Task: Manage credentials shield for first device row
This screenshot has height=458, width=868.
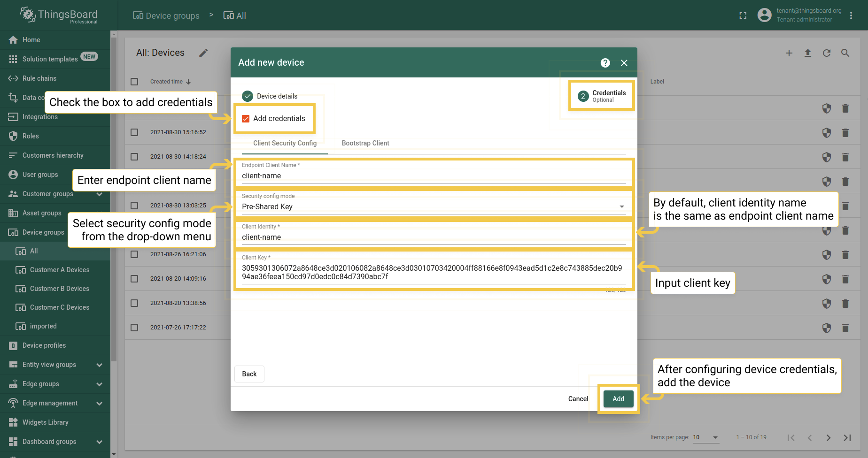Action: (827, 108)
